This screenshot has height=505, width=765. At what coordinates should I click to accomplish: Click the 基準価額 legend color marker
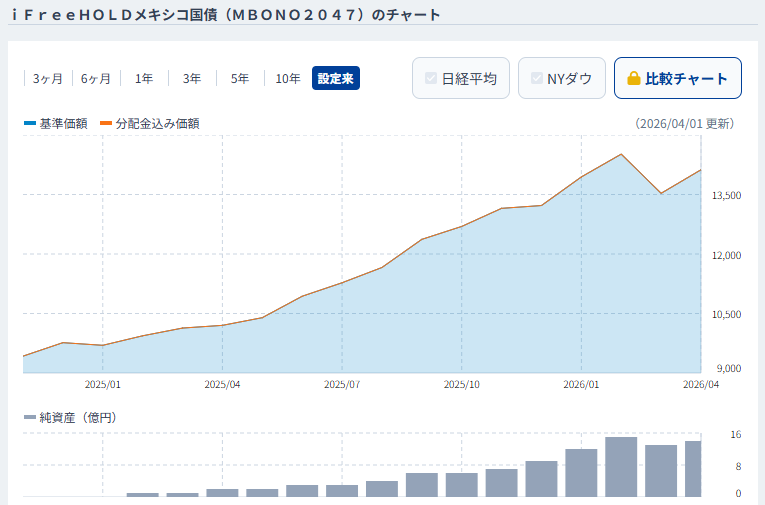pos(30,123)
